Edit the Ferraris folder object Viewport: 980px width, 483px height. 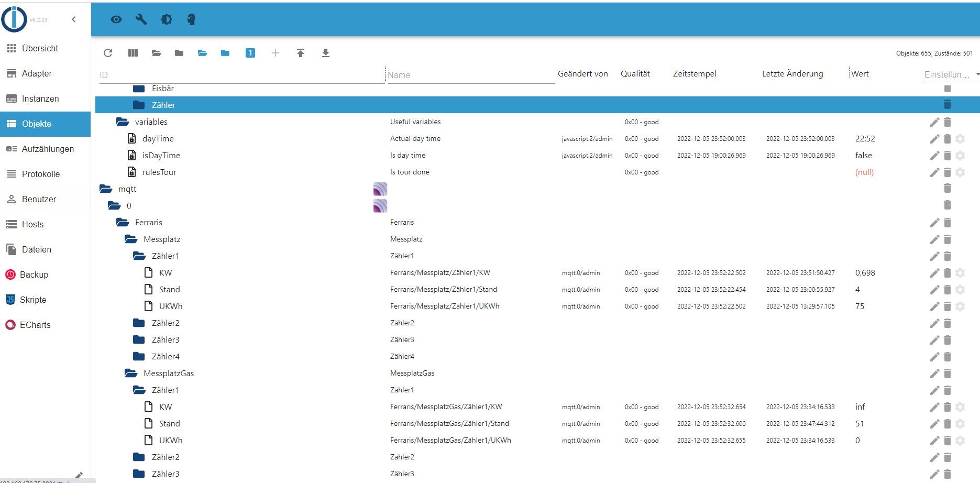click(x=934, y=223)
